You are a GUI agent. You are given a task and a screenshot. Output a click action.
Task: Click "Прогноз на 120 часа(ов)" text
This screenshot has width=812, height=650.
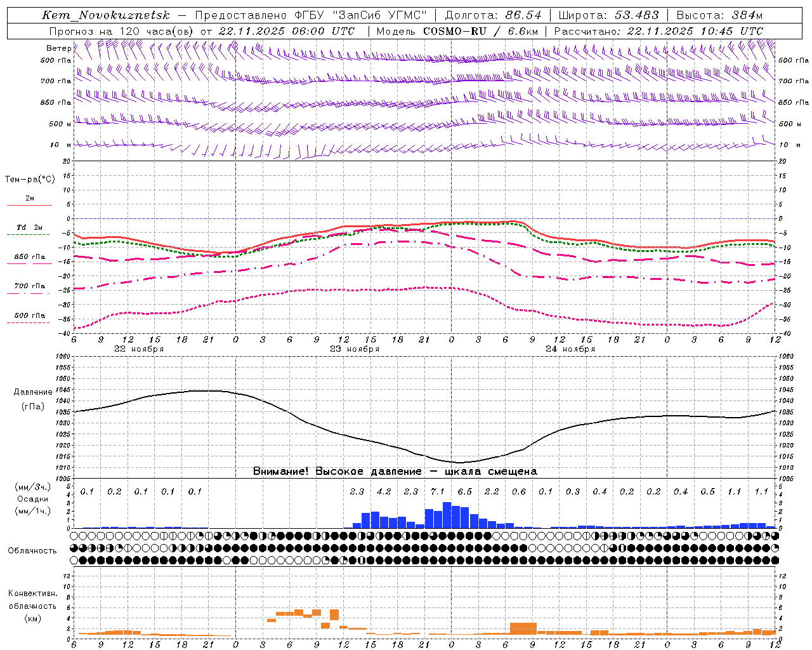[122, 30]
